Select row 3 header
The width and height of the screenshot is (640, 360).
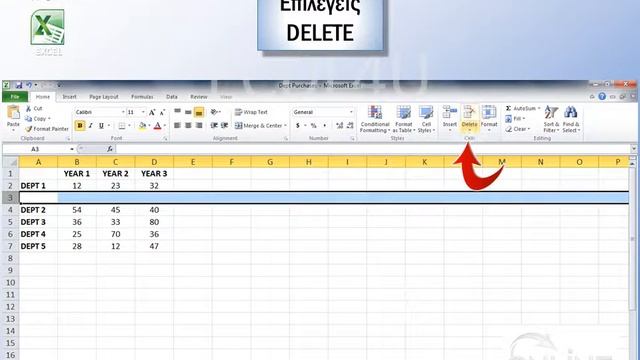(x=11, y=198)
